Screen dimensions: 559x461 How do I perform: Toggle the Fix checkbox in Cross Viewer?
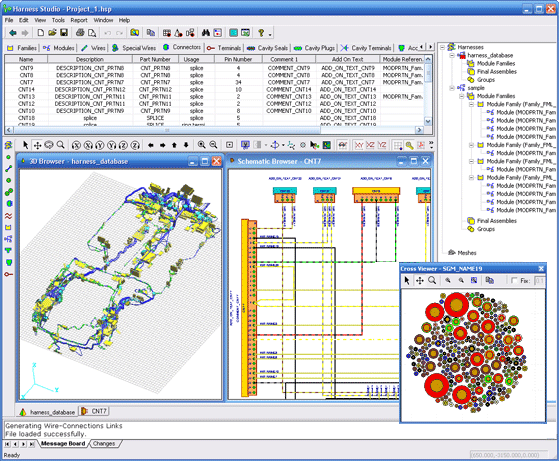point(514,281)
